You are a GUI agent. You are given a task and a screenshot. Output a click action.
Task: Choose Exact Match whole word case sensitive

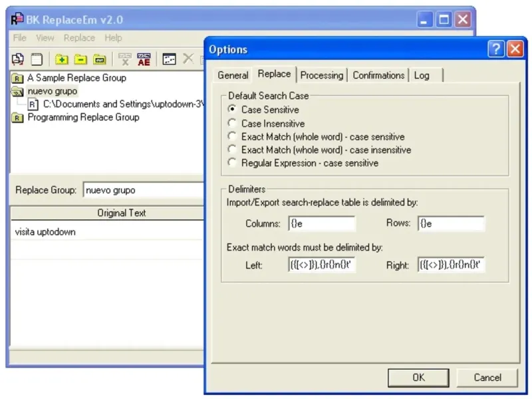(x=232, y=136)
